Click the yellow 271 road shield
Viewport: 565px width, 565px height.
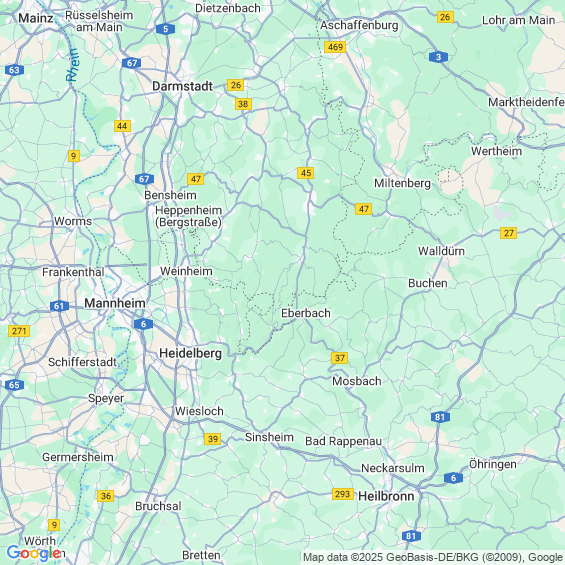[19, 331]
